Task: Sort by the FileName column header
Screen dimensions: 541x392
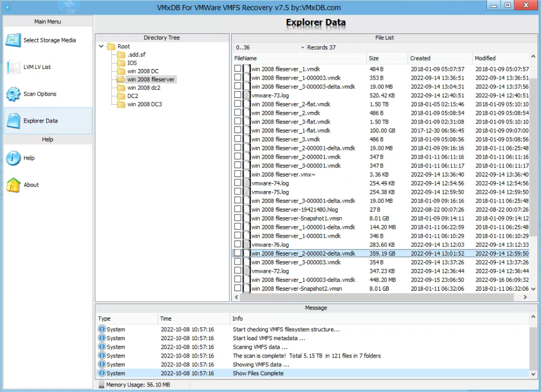Action: click(300, 58)
